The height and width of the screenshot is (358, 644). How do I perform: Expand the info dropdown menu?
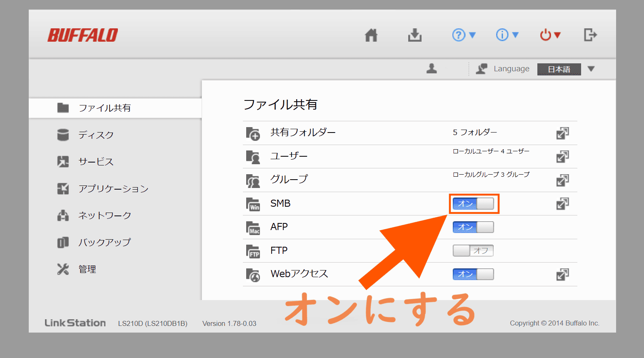point(507,35)
